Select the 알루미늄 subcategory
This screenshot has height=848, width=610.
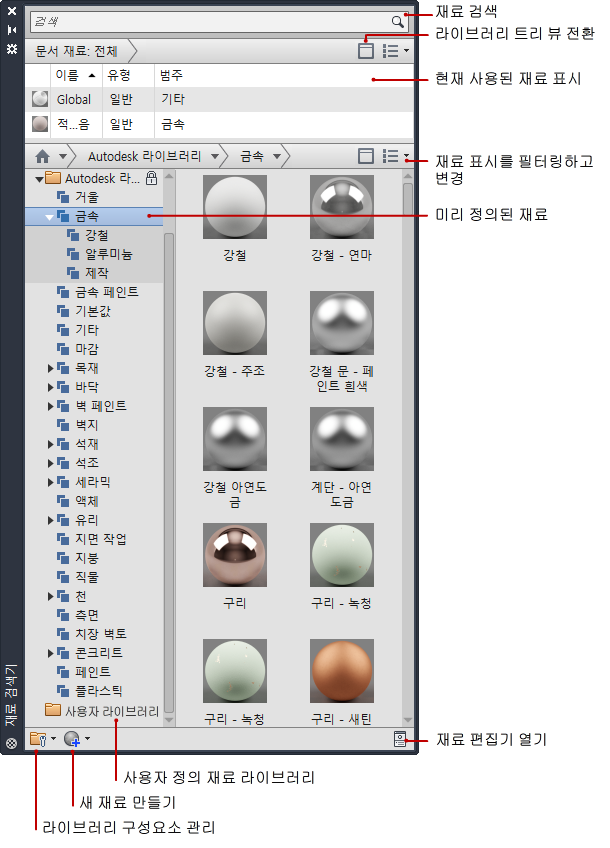[x=109, y=254]
